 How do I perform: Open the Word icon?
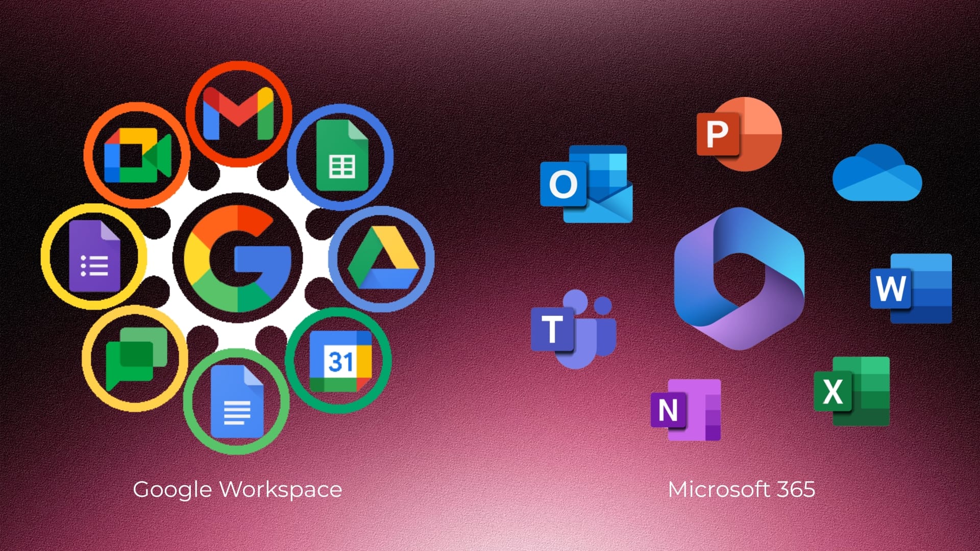tap(911, 288)
